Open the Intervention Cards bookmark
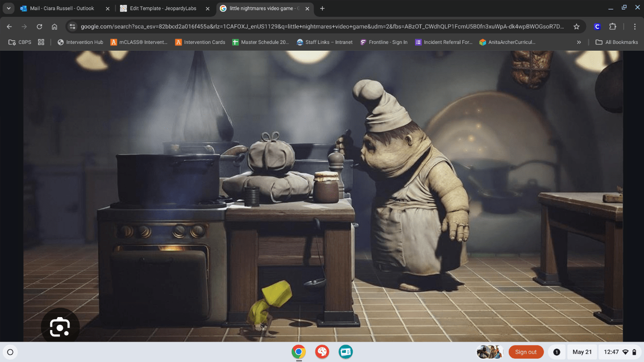644x362 pixels. (200, 42)
